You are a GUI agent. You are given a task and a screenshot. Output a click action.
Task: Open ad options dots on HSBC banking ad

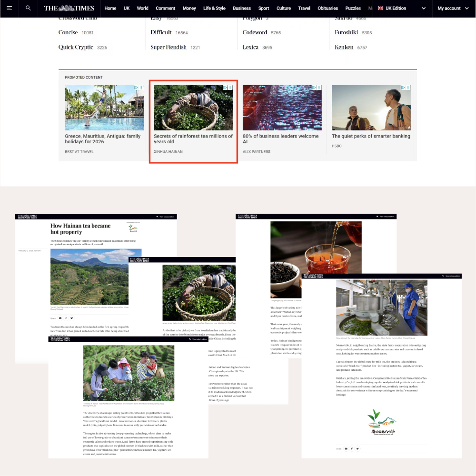(x=408, y=88)
